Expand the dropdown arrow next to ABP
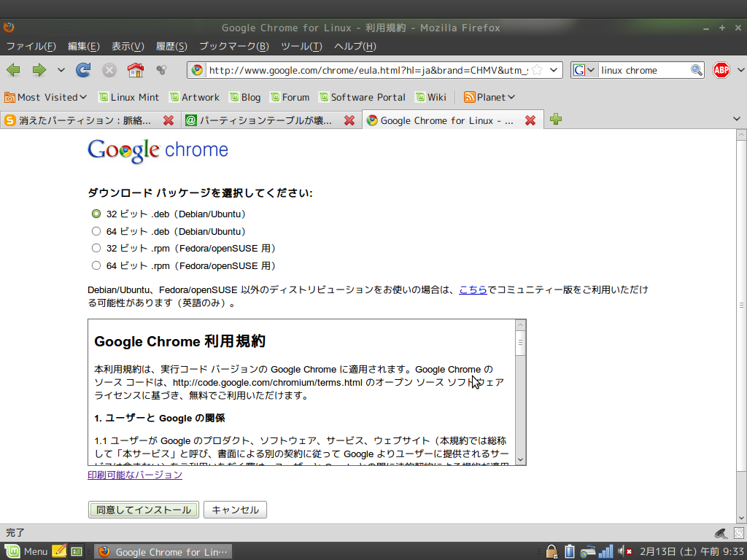The image size is (747, 560). point(741,71)
